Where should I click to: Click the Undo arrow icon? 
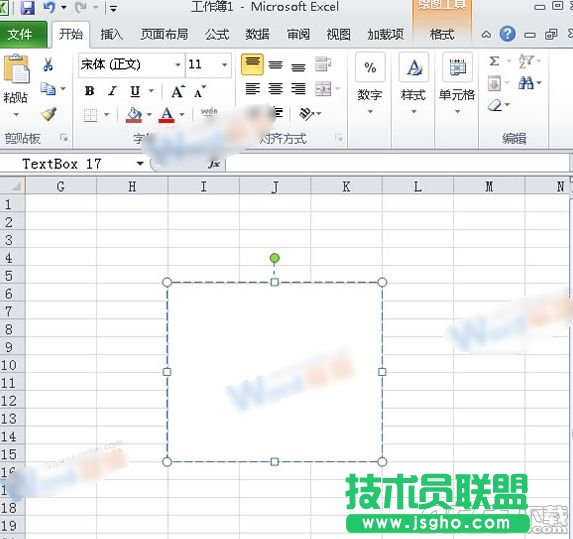click(49, 7)
